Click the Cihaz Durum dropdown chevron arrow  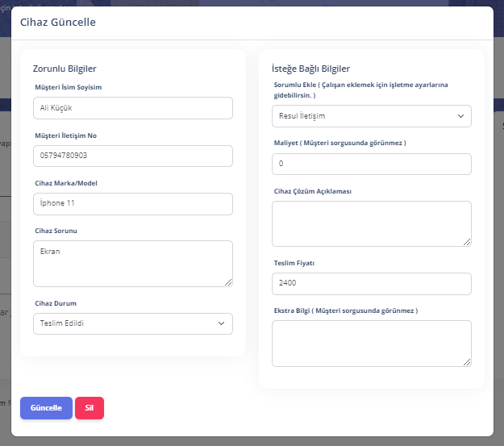(221, 323)
